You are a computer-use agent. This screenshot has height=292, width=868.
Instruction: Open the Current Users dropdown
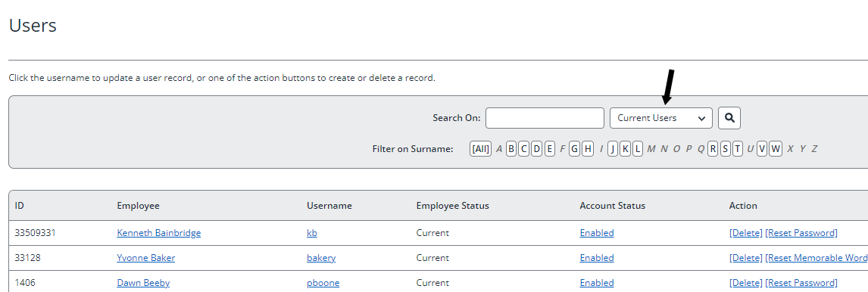[x=661, y=118]
